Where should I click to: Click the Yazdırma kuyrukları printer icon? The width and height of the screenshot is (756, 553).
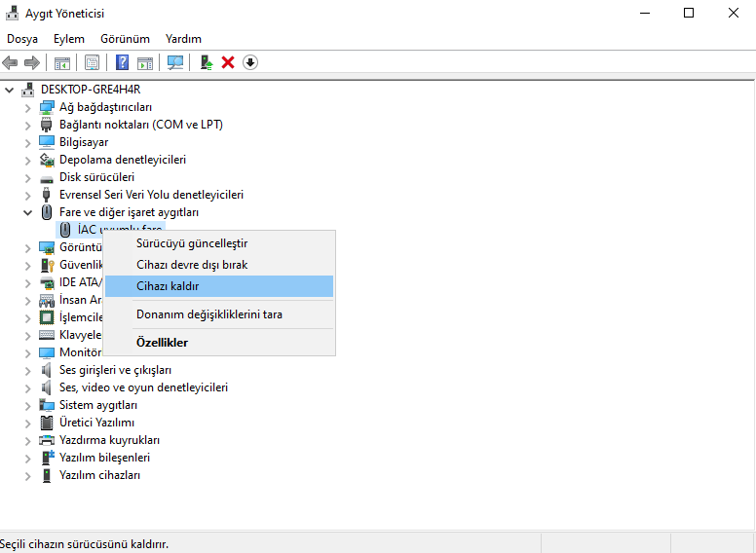click(x=47, y=440)
